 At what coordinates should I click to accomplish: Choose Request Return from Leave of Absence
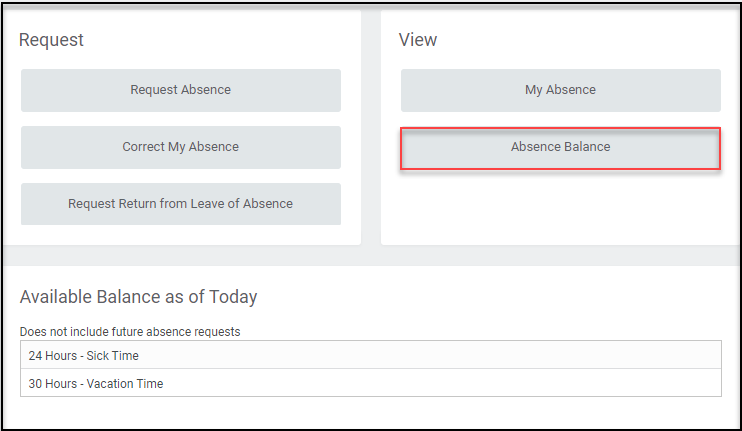tap(181, 204)
